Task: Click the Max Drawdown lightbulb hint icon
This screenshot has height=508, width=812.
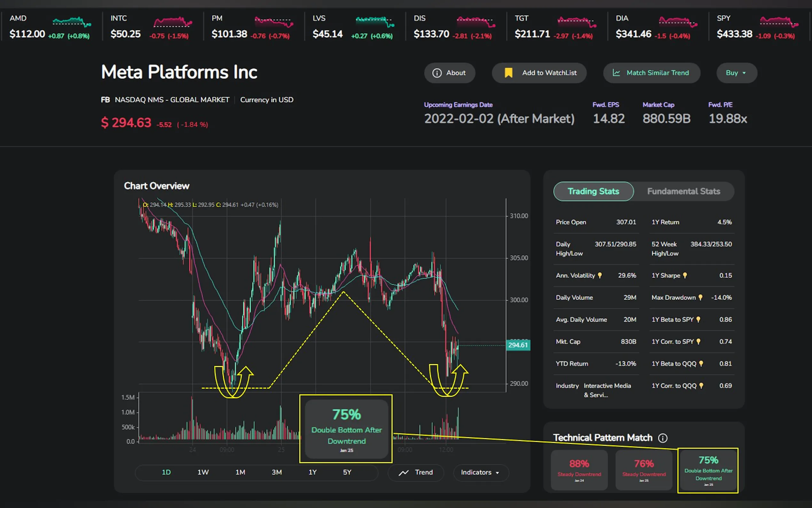Action: 700,297
